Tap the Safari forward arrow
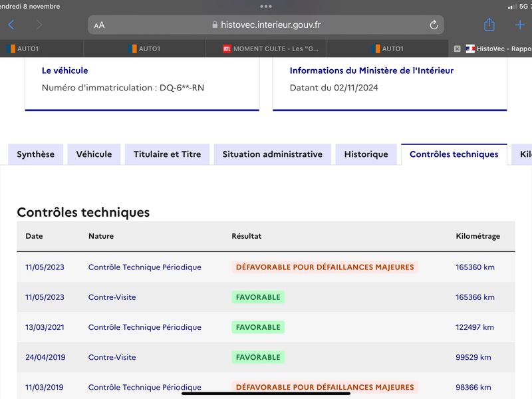The height and width of the screenshot is (399, 532). 39,25
